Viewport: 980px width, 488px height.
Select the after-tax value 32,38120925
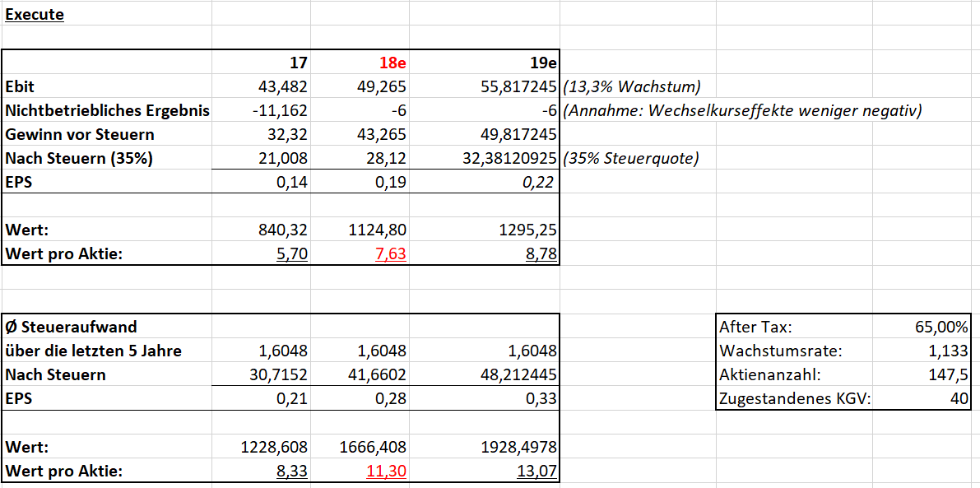(509, 159)
